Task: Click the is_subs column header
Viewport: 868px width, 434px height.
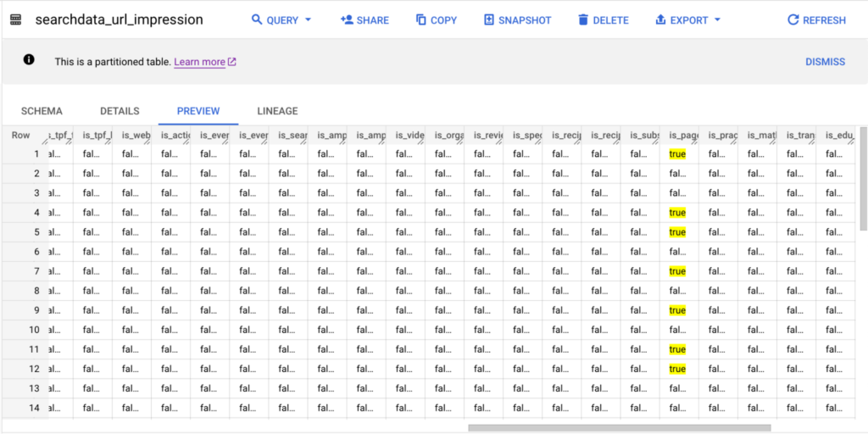Action: click(641, 135)
